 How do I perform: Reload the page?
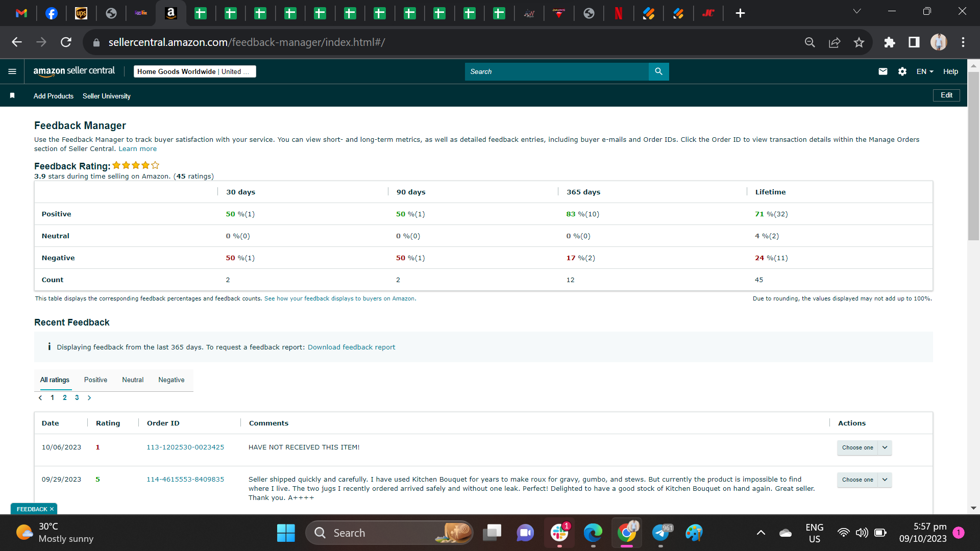pos(66,42)
